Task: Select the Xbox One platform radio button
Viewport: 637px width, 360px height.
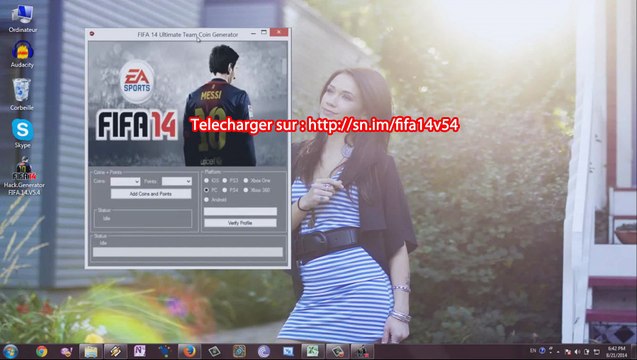Action: (x=246, y=180)
